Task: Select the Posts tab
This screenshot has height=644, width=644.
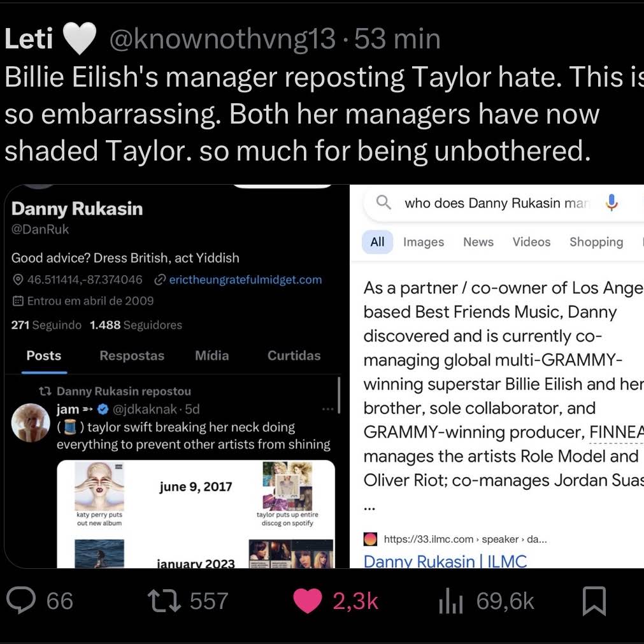Action: [44, 355]
